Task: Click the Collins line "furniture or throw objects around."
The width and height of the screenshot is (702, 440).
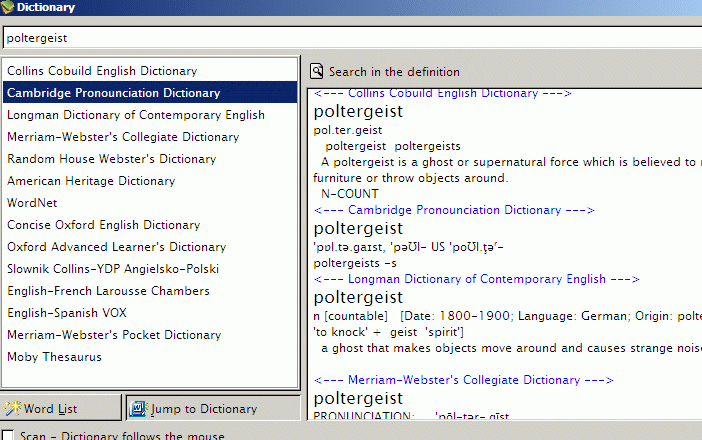Action: click(411, 178)
